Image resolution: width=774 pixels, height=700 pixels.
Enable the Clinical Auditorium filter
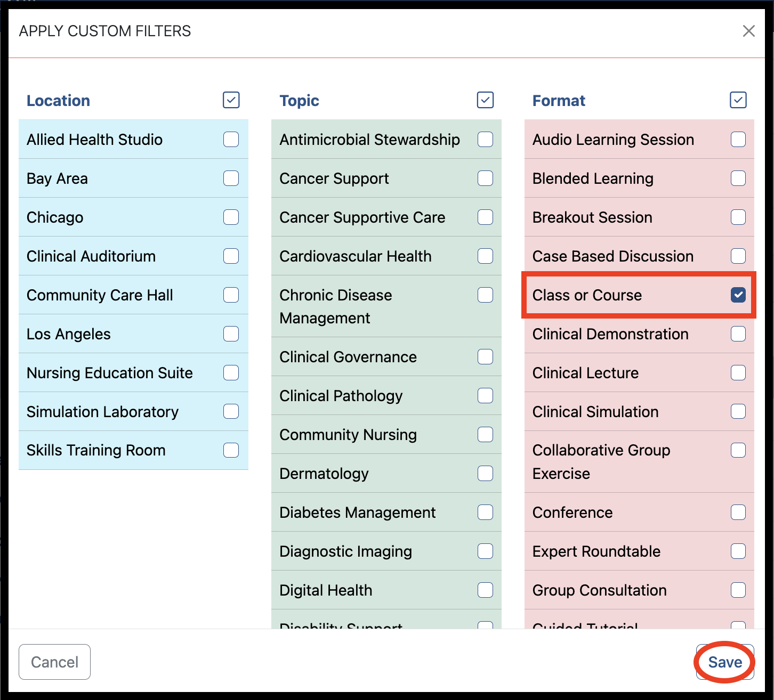tap(231, 256)
